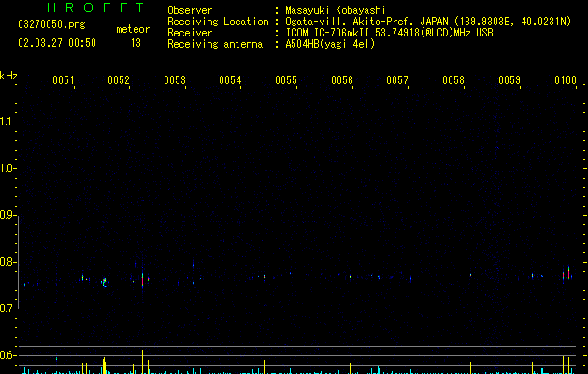Click the Ogata-vill. Akita-Pref. location value
The height and width of the screenshot is (374, 588).
[428, 22]
